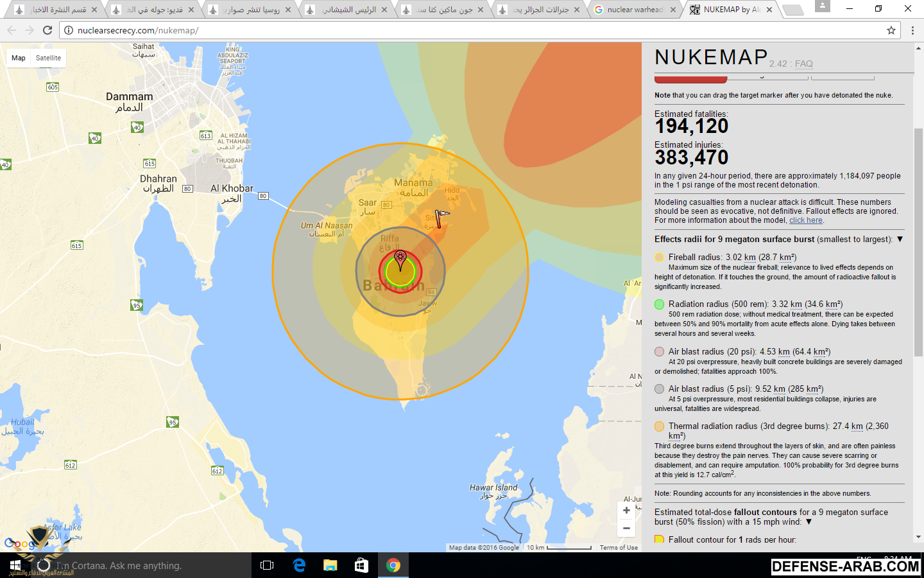The image size is (924, 578).
Task: Open Microsoft Edge from the taskbar
Action: click(x=299, y=565)
